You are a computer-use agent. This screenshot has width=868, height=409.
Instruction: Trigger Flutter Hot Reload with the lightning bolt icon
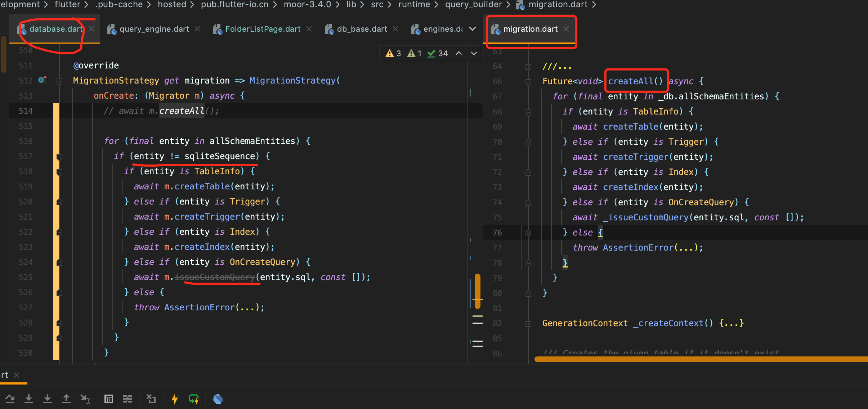click(174, 399)
